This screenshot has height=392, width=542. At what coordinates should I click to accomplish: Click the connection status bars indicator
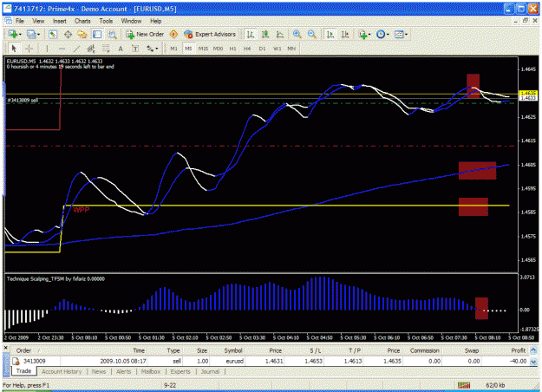point(464,385)
